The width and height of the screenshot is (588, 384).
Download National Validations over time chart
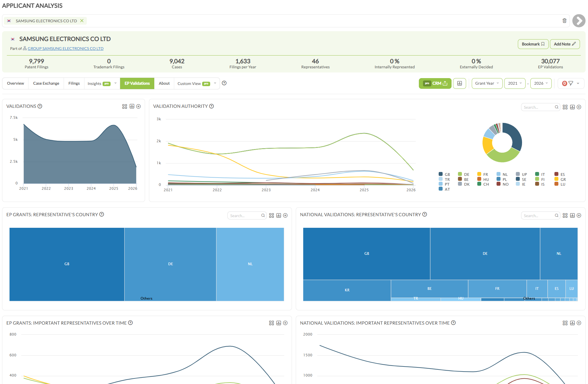pyautogui.click(x=572, y=323)
